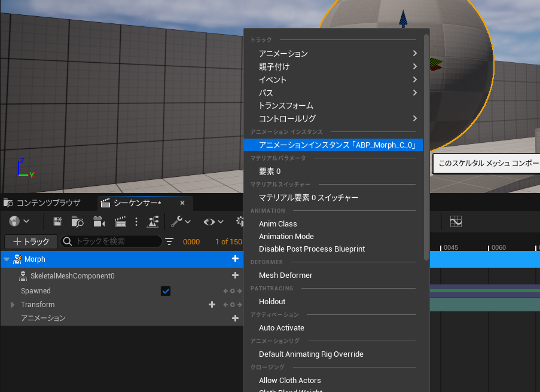Click the skeleton icon beside SkeletalMeshComponent0
Image resolution: width=540 pixels, height=392 pixels.
pyautogui.click(x=23, y=275)
